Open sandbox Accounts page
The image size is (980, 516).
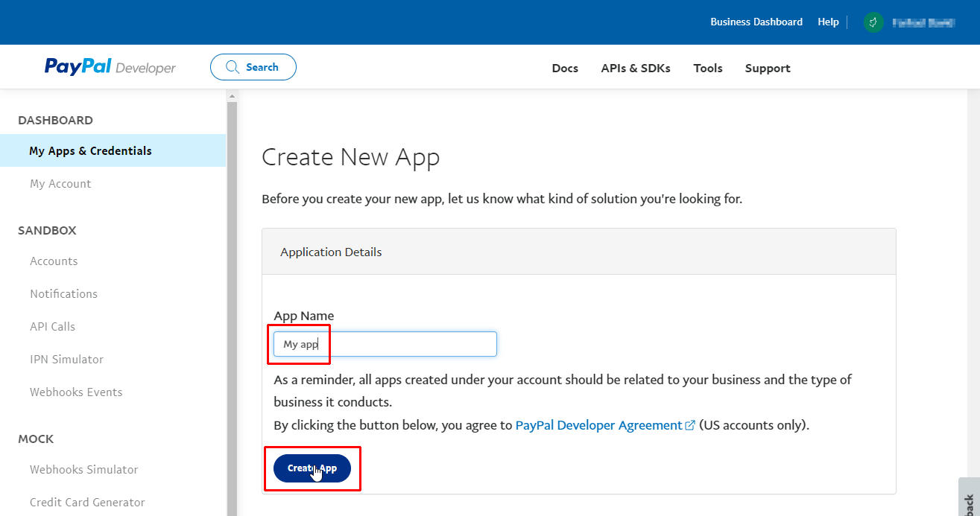pos(54,261)
